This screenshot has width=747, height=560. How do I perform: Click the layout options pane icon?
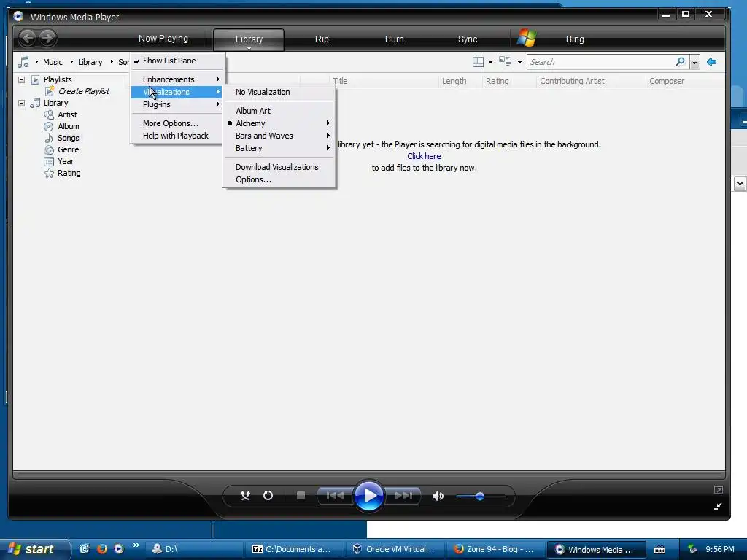click(x=478, y=62)
